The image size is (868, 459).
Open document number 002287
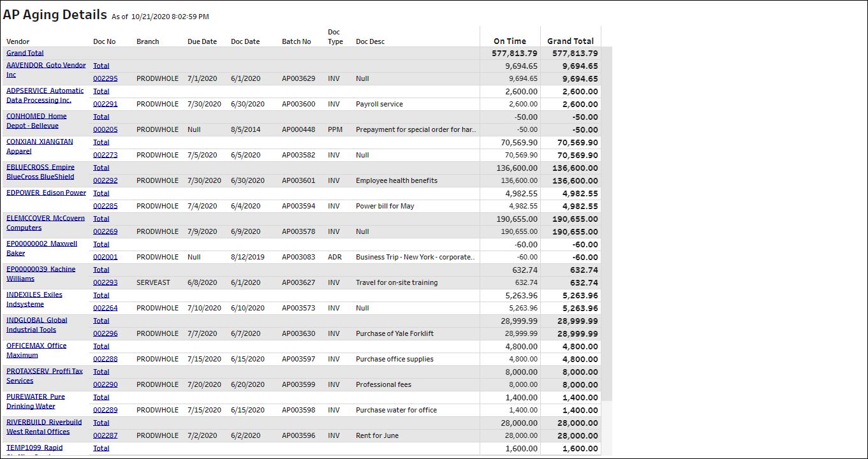click(x=105, y=435)
